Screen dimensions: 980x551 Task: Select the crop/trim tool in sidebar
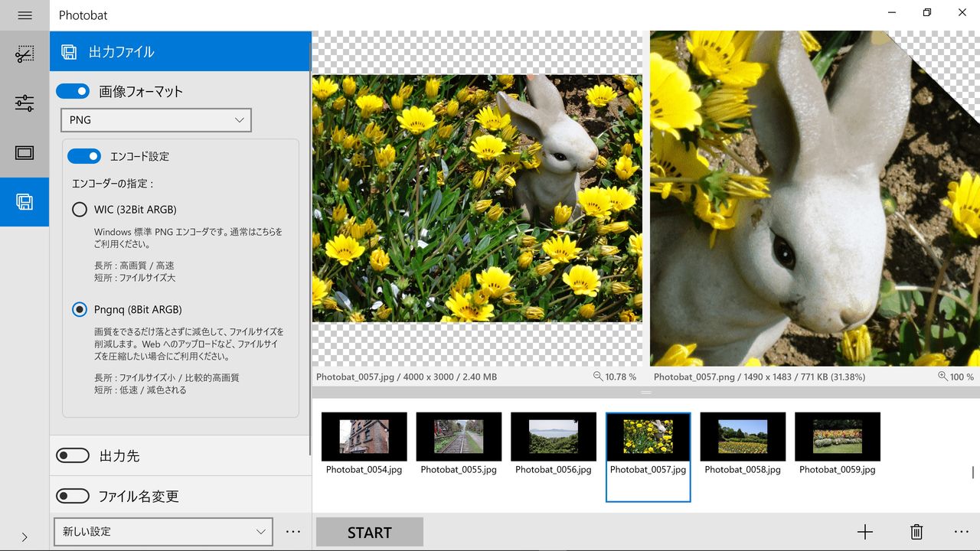pyautogui.click(x=24, y=54)
